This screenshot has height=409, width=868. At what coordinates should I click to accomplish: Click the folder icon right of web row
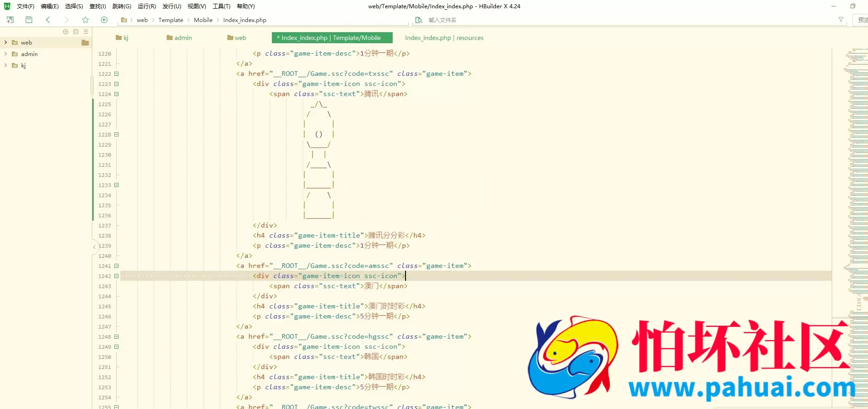85,43
